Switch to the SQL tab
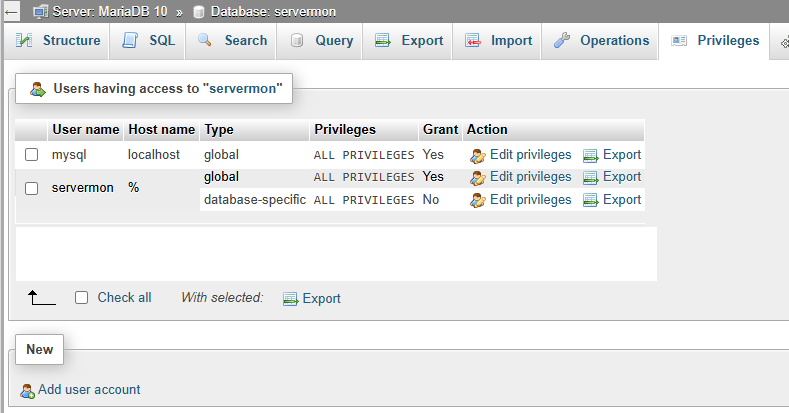 pos(148,41)
